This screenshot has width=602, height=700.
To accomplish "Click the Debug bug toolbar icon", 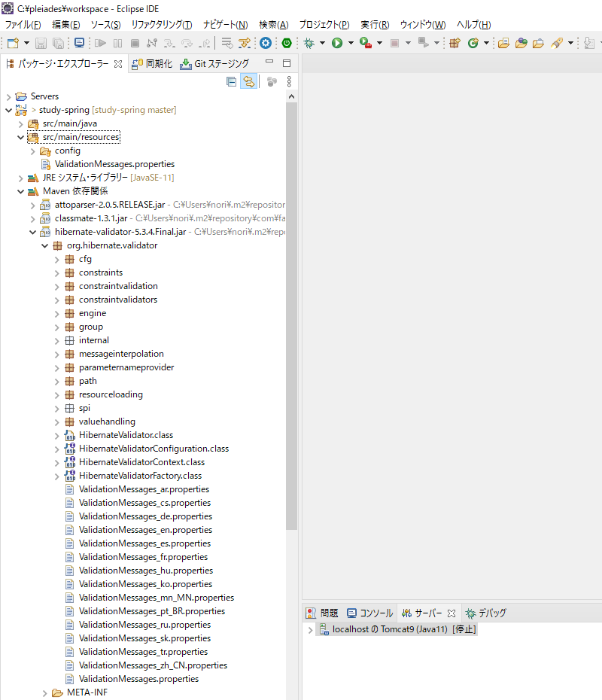I will point(309,43).
